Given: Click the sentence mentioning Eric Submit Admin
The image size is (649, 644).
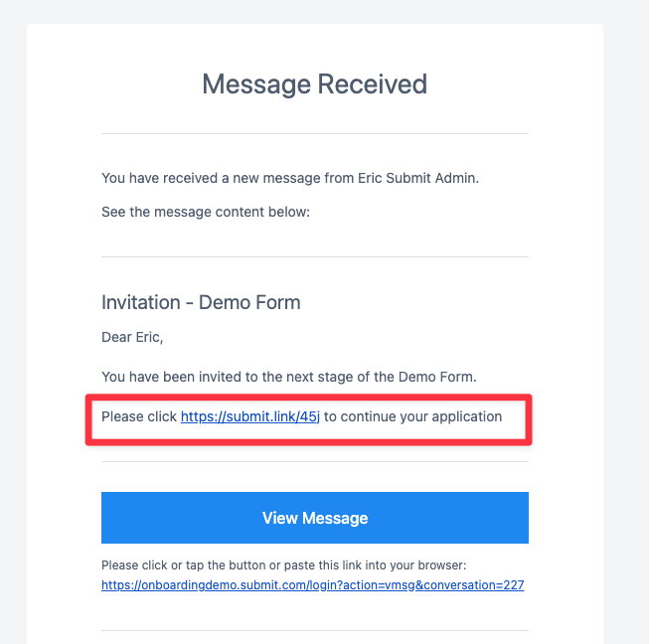Looking at the screenshot, I should click(290, 178).
